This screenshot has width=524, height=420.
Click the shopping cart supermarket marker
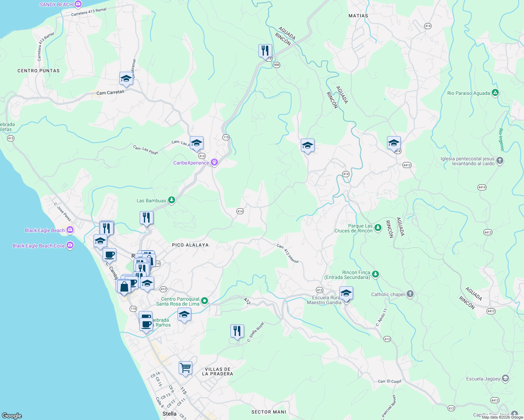click(185, 369)
